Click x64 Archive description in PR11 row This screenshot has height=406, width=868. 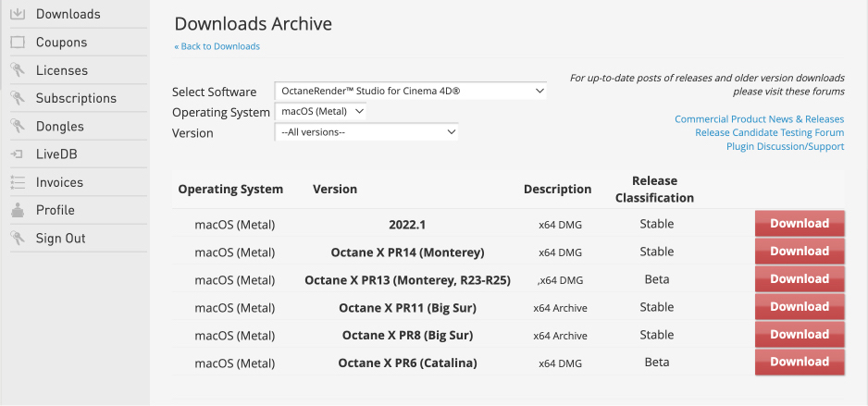[x=560, y=308]
